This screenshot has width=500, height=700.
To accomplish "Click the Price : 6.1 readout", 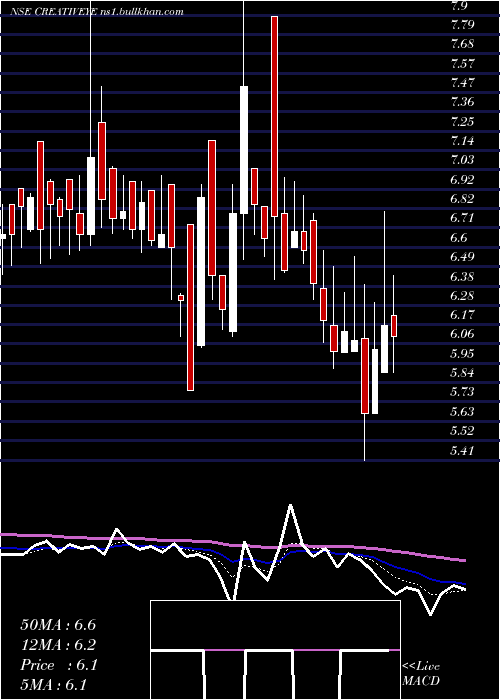I will 58,665.
